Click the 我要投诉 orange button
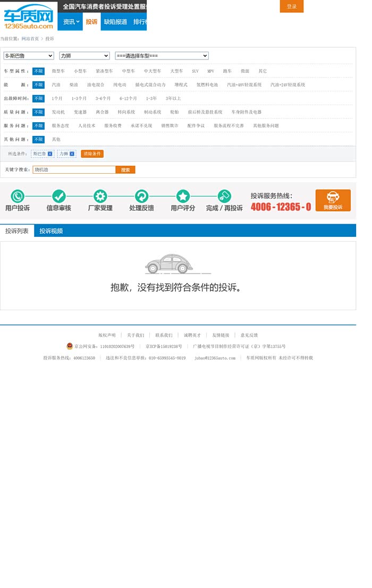Screen dimensions: 372x588 (x=333, y=200)
